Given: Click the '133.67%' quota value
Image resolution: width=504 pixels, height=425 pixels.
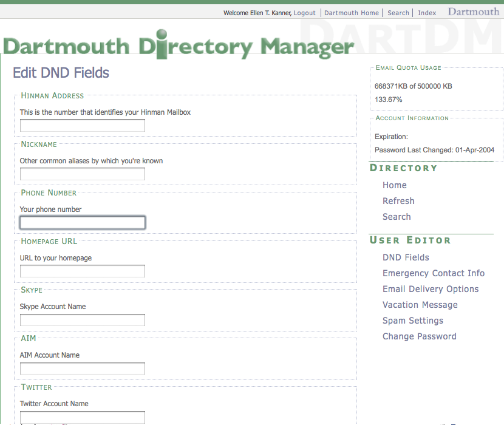Looking at the screenshot, I should coord(388,100).
